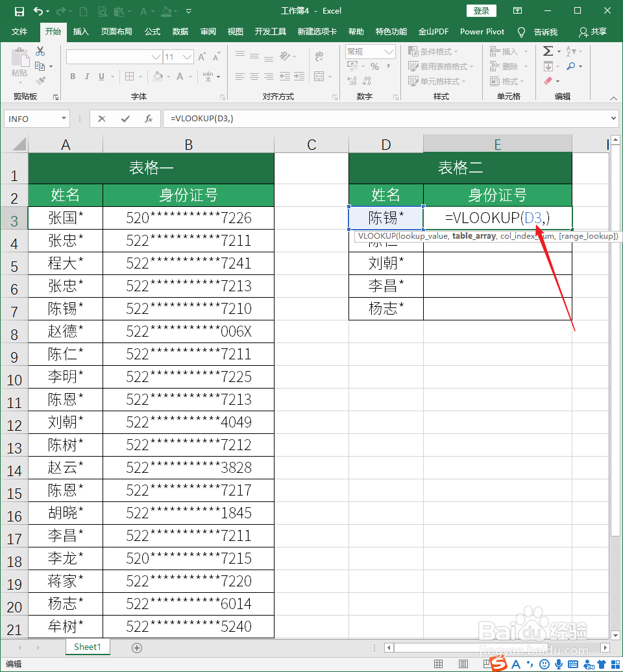Toggle Page Layout view in status bar
Viewport: 623px width, 672px height.
pos(463,664)
